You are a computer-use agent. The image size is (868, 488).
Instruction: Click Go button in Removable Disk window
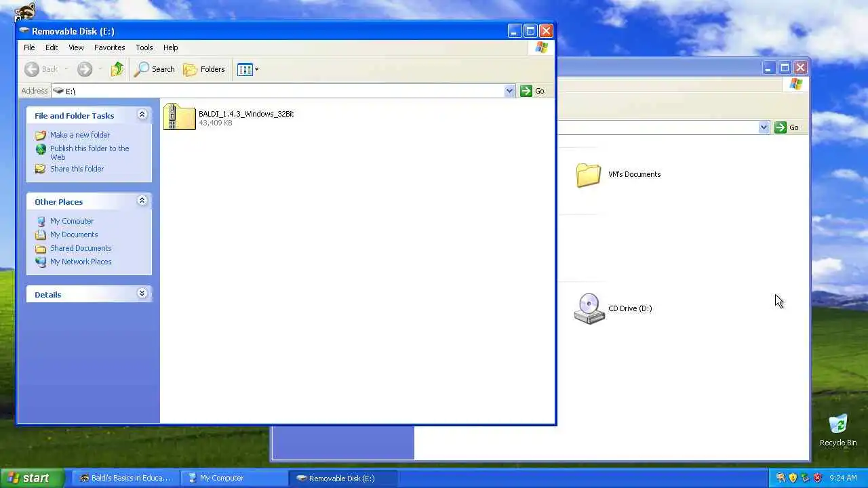(532, 91)
